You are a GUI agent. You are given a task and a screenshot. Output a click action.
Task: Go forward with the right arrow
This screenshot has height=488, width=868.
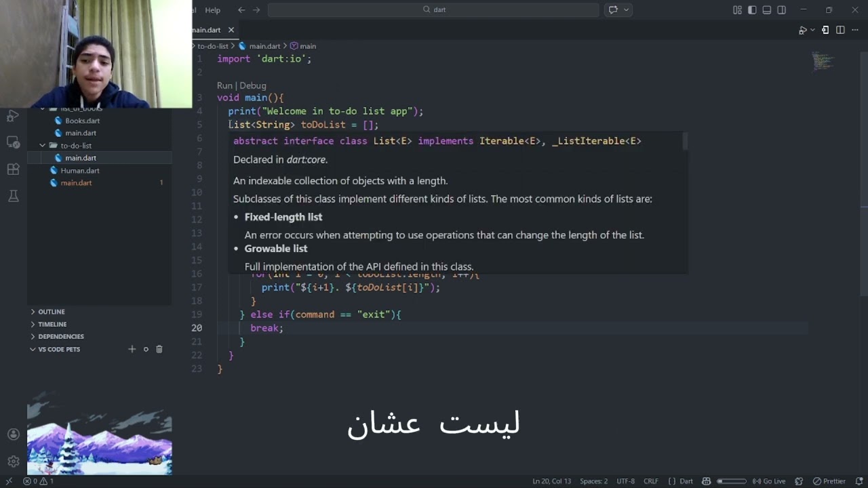click(256, 9)
